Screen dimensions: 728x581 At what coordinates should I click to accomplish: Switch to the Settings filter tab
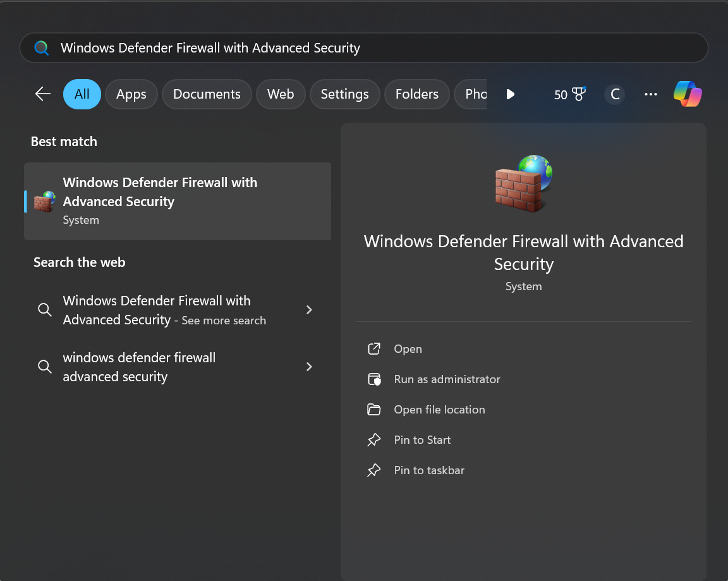[x=344, y=94]
